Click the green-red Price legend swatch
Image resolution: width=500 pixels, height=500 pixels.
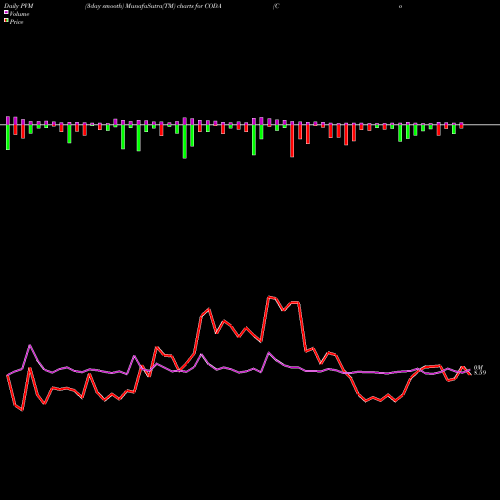click(x=6, y=20)
